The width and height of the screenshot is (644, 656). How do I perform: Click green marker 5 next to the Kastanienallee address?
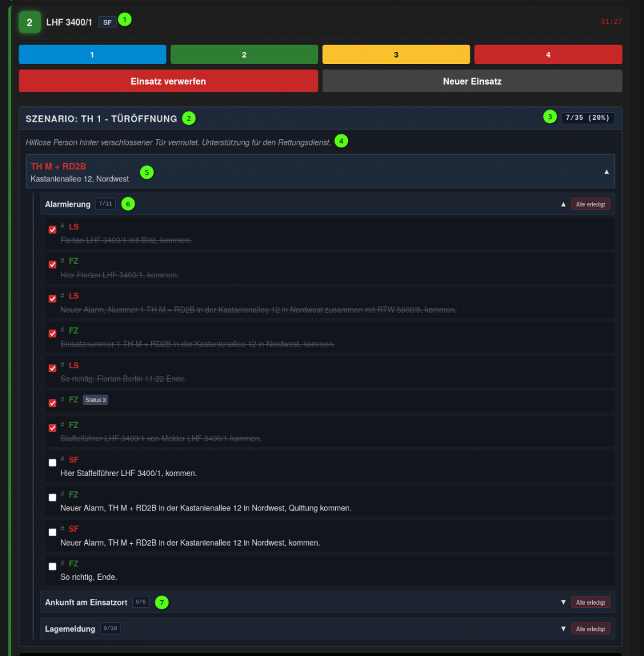point(147,172)
